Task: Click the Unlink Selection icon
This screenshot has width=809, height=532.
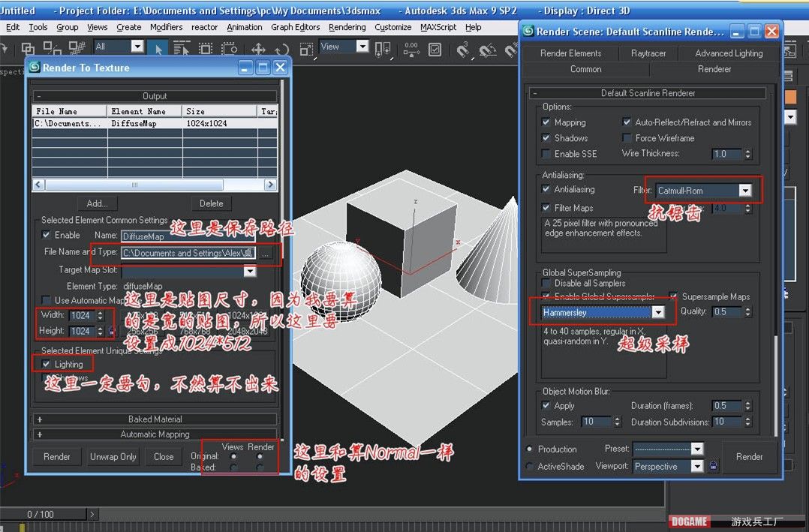Action: pos(52,49)
